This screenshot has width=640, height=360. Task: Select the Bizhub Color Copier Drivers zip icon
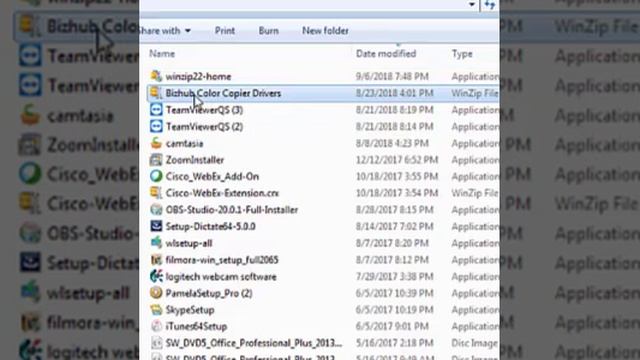click(x=156, y=93)
